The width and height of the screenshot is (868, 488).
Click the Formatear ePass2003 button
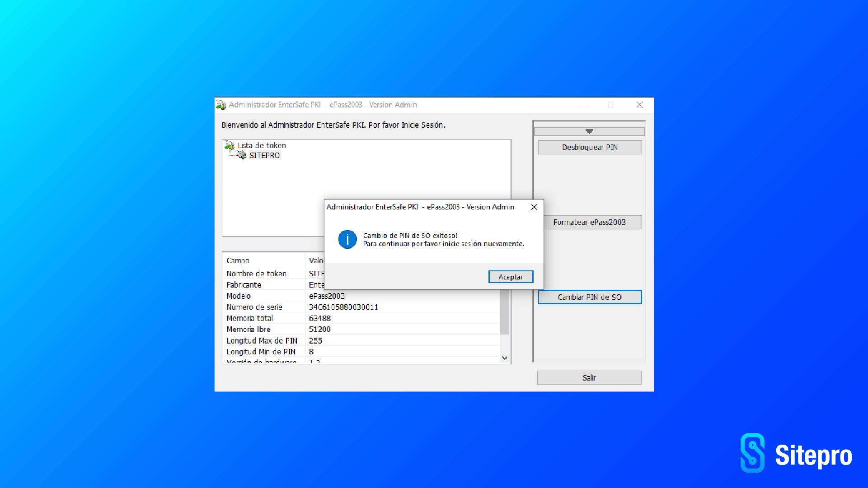(590, 222)
